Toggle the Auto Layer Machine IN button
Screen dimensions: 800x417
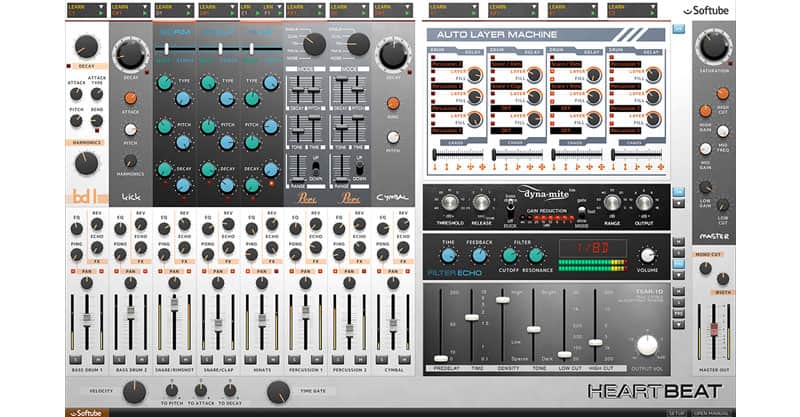[x=679, y=29]
